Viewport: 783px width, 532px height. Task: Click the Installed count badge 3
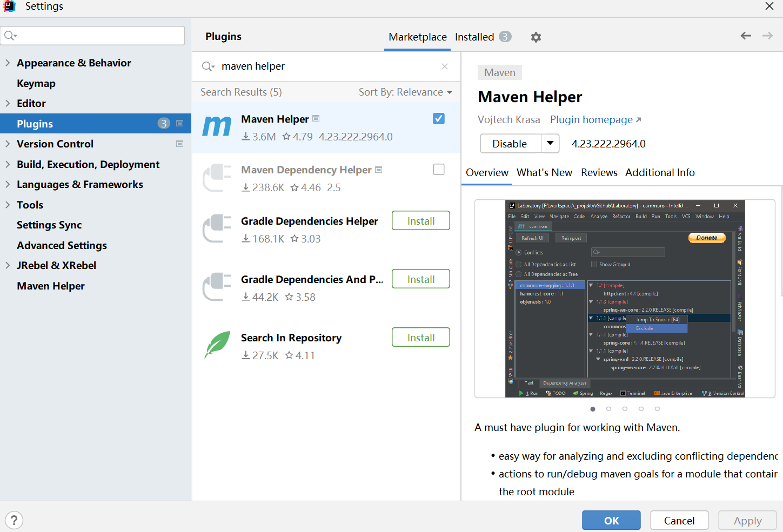[x=505, y=37]
